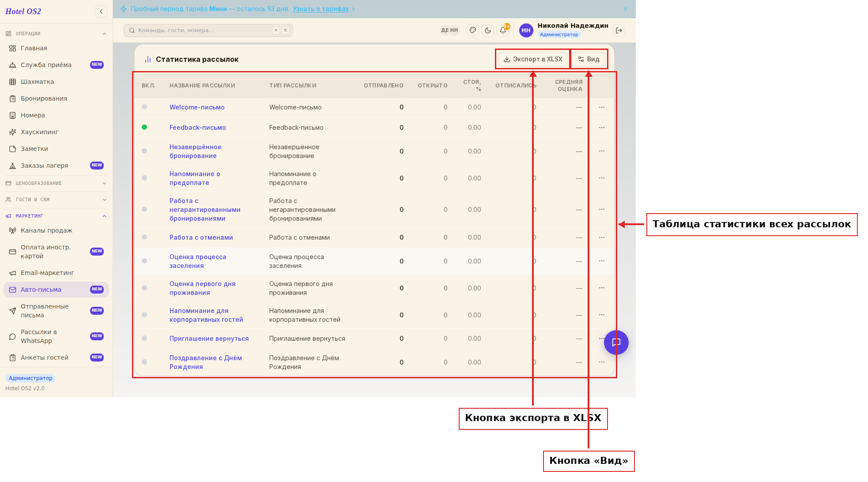The image size is (868, 482).
Task: Toggle the Приглашение вернуться status dot
Action: click(x=144, y=338)
